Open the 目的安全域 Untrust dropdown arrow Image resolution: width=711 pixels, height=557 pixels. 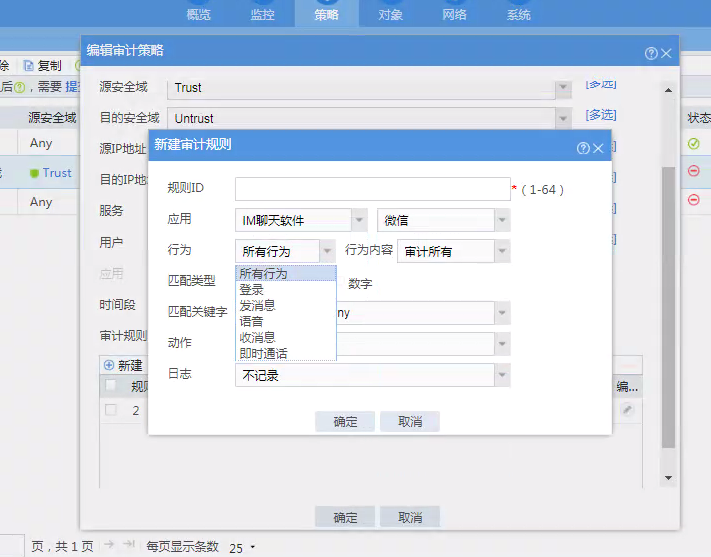click(563, 118)
